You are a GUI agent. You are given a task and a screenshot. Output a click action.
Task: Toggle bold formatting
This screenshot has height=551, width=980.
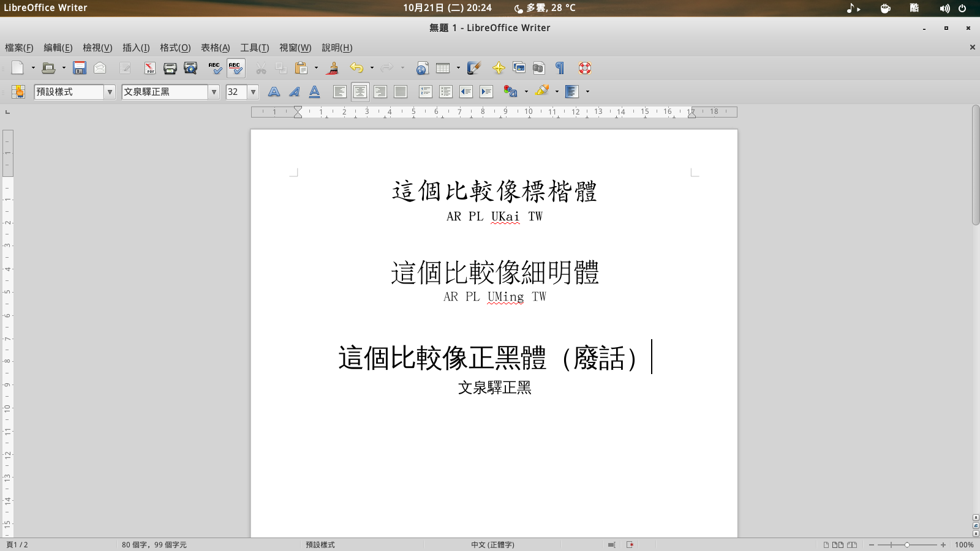274,92
